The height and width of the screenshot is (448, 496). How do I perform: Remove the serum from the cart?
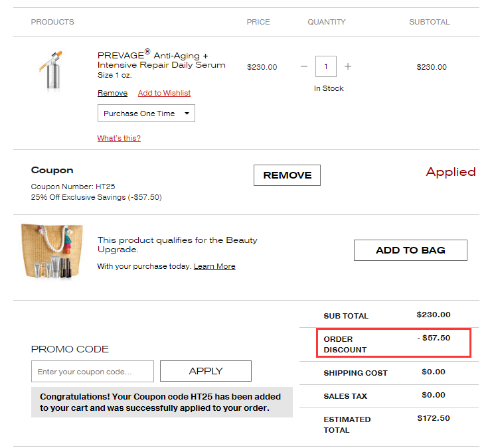point(112,93)
